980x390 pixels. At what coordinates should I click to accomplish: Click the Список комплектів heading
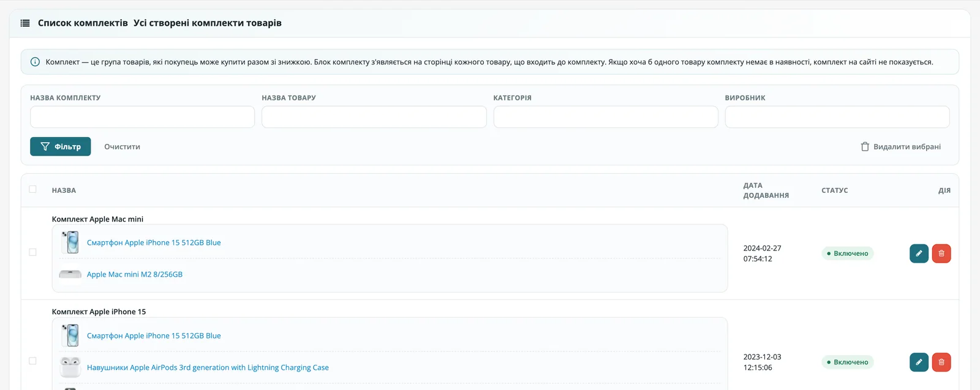[x=83, y=23]
